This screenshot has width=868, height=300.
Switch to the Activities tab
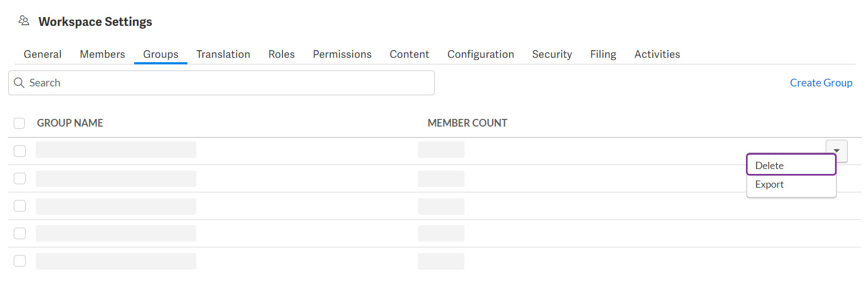tap(657, 54)
